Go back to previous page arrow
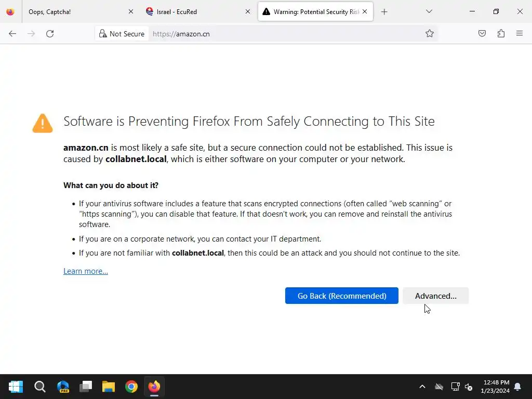 [x=12, y=34]
